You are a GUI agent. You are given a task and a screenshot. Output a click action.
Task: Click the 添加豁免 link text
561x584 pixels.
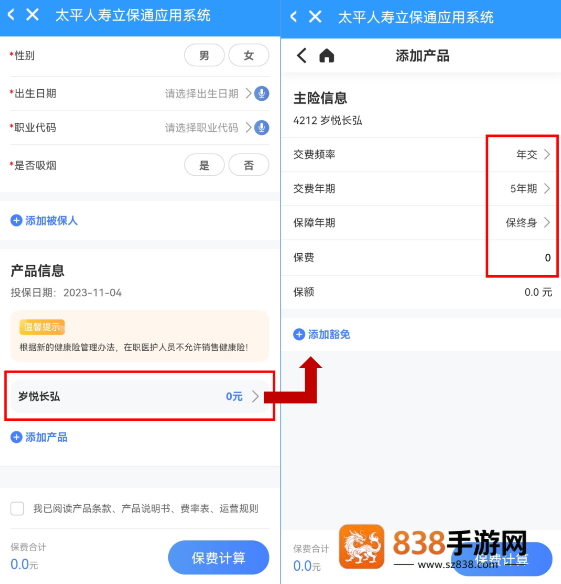[x=329, y=334]
